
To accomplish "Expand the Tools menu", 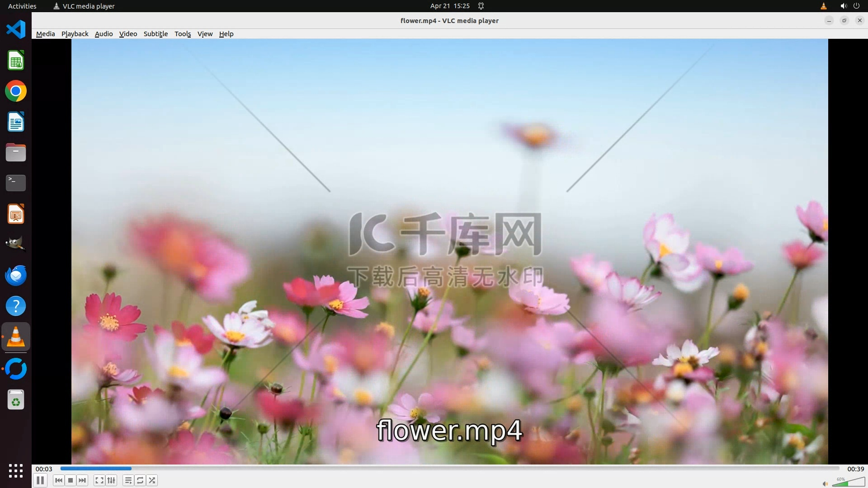I will pos(183,34).
